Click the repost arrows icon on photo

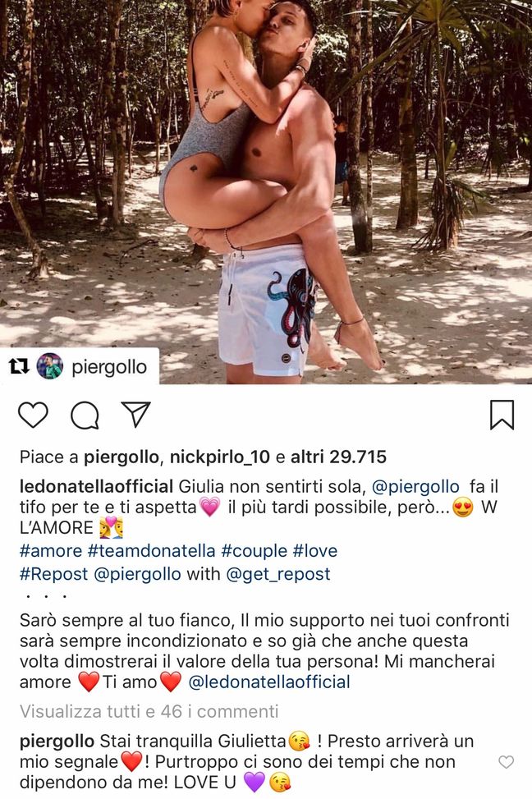pyautogui.click(x=20, y=366)
